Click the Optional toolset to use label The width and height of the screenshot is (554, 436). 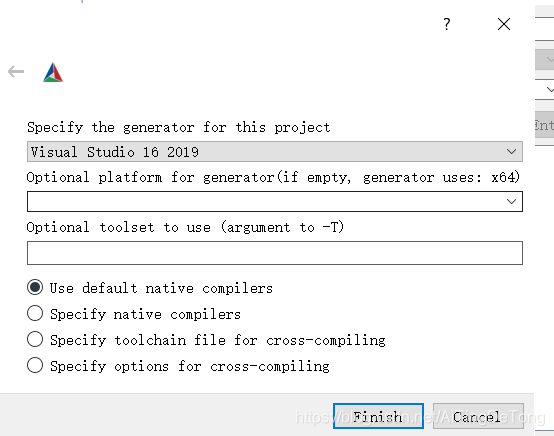[x=185, y=227]
